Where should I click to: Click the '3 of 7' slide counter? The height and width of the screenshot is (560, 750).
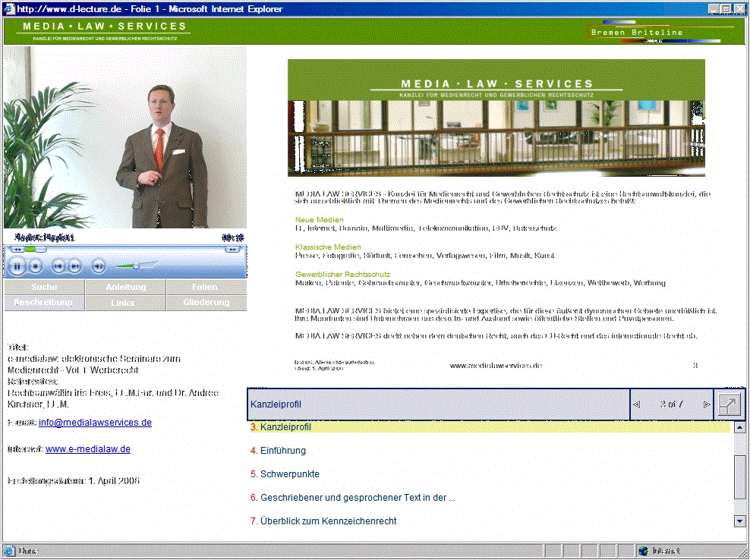point(672,404)
